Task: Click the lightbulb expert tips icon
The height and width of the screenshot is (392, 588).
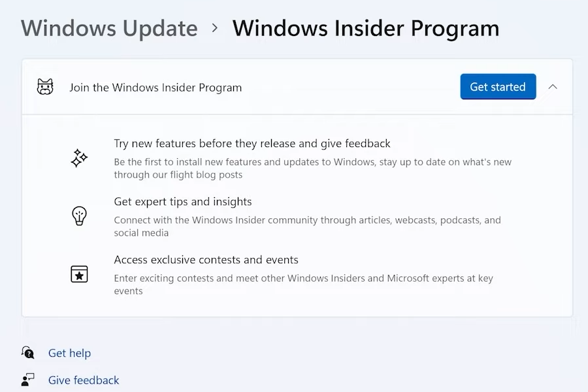Action: coord(79,216)
